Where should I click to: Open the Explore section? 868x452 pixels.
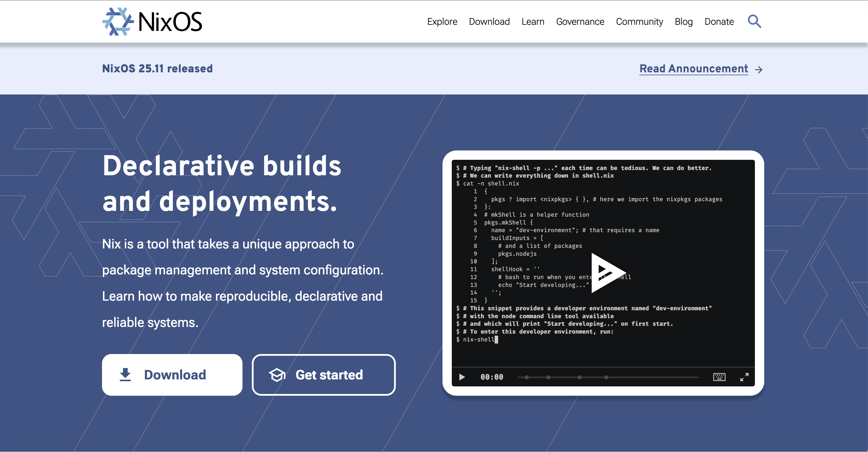click(442, 22)
